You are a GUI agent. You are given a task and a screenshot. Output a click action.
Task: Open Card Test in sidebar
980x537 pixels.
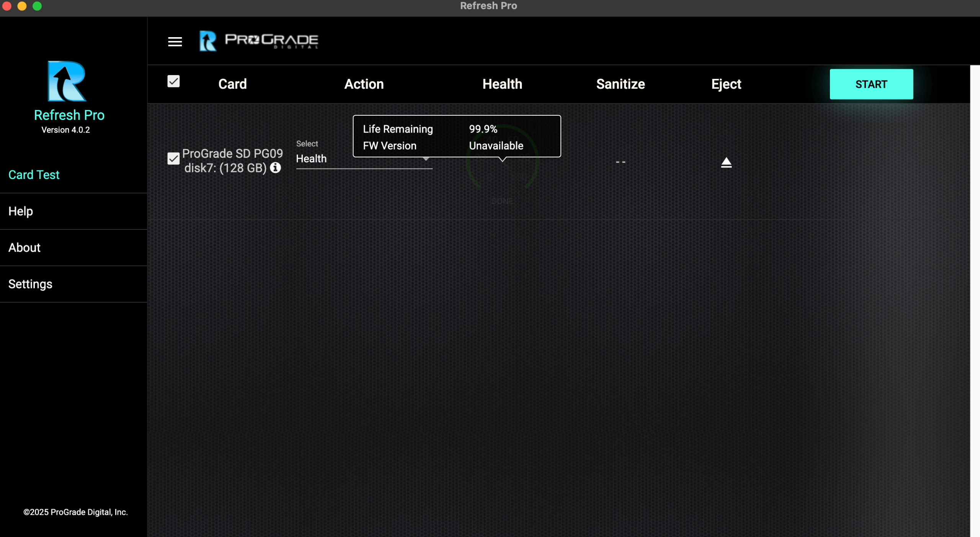[34, 175]
